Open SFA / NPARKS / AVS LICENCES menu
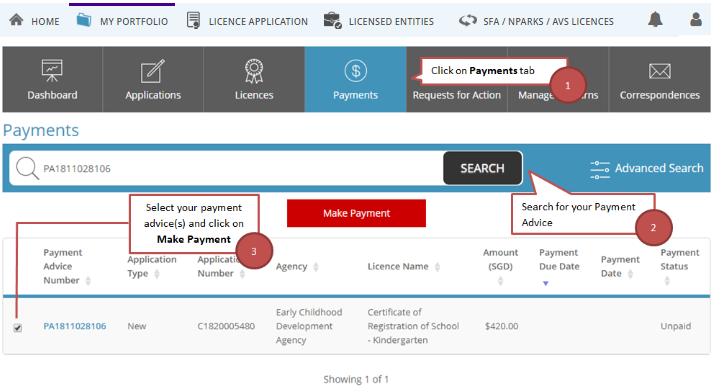The height and width of the screenshot is (388, 711). point(548,22)
